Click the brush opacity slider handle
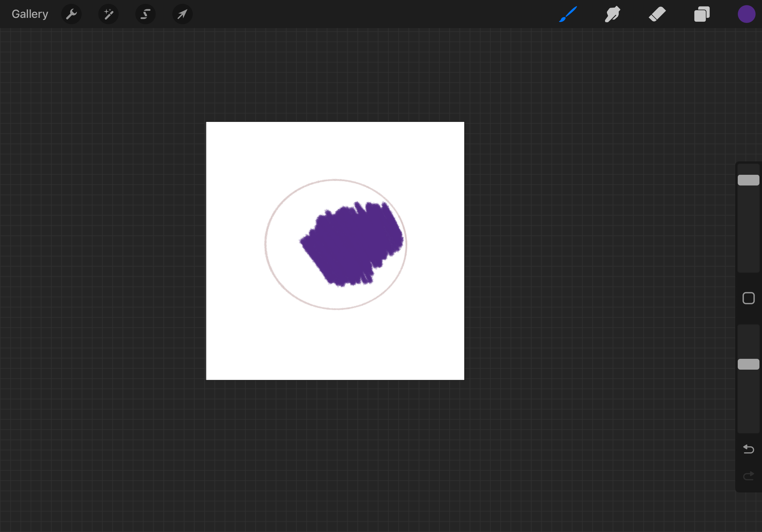The width and height of the screenshot is (762, 532). click(748, 364)
